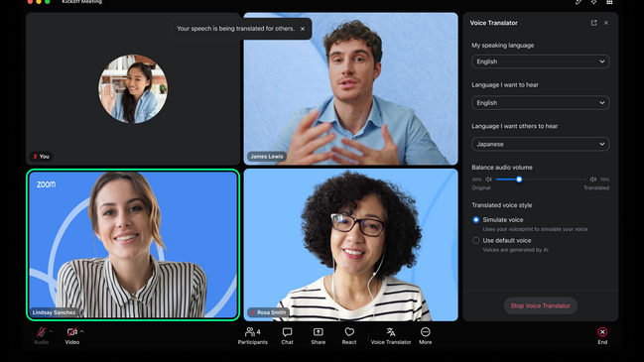Click the "Lindsay Sanchez" name tag

tap(54, 312)
